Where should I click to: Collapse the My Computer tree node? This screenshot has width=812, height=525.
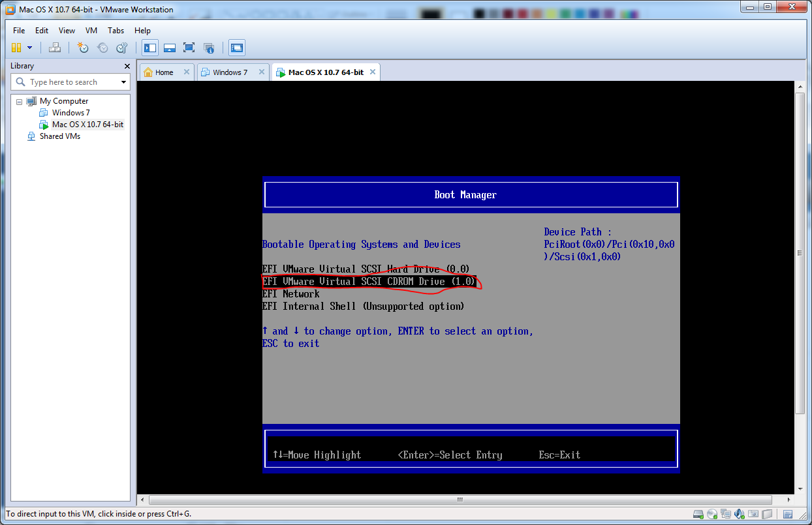[x=20, y=101]
